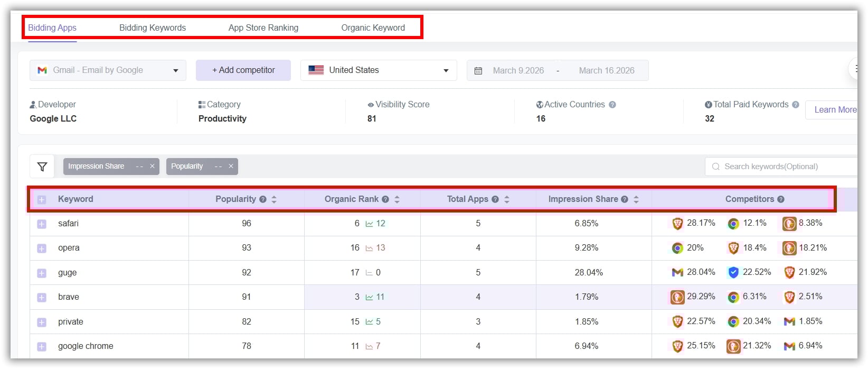Expand the safari keyword row
Image resolution: width=868 pixels, height=369 pixels.
[42, 224]
